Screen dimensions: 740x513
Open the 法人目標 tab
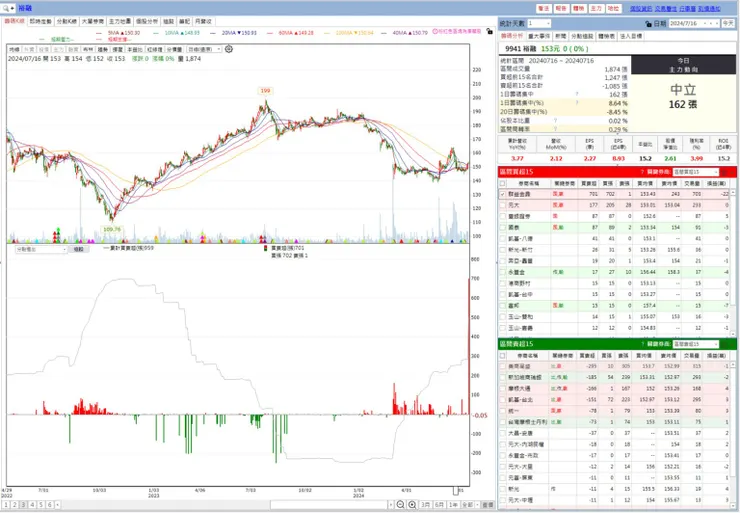[631, 36]
